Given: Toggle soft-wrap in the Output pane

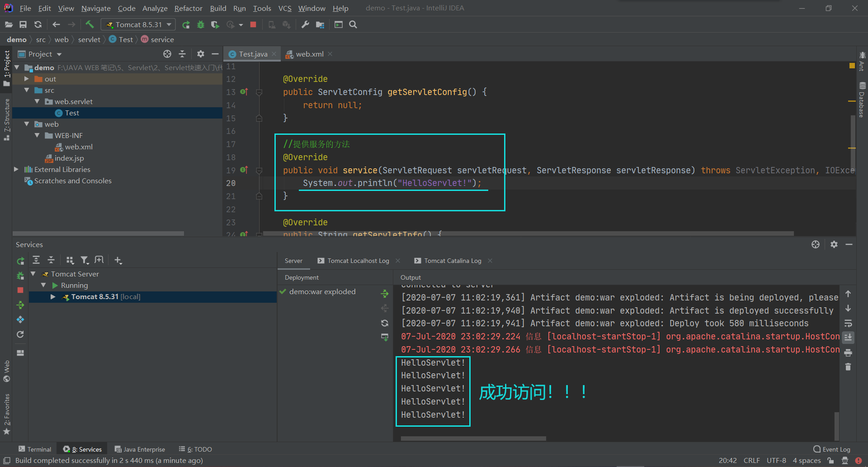Looking at the screenshot, I should pyautogui.click(x=848, y=323).
